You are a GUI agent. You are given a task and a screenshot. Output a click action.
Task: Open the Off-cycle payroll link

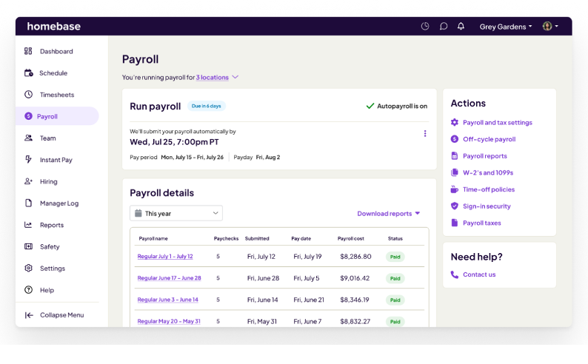489,139
